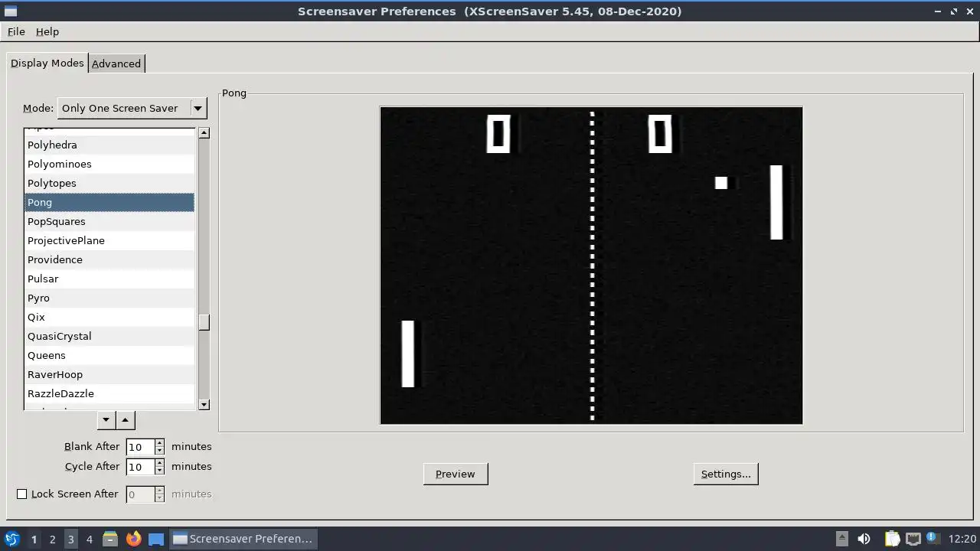Move to the next screensaver with the down arrow button
This screenshot has height=551, width=980.
106,419
